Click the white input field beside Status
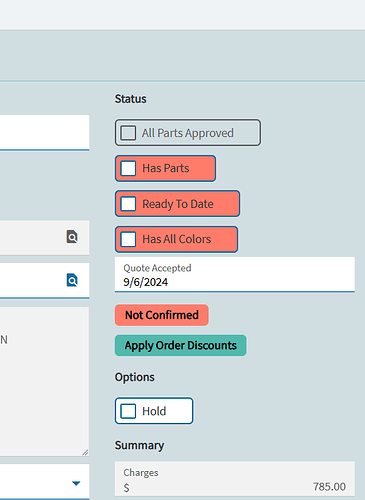 tap(44, 133)
